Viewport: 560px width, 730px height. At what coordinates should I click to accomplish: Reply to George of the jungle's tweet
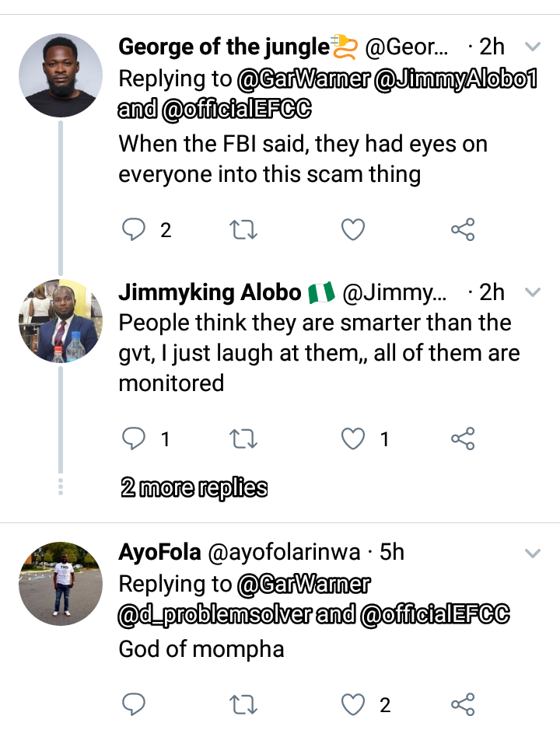[135, 229]
